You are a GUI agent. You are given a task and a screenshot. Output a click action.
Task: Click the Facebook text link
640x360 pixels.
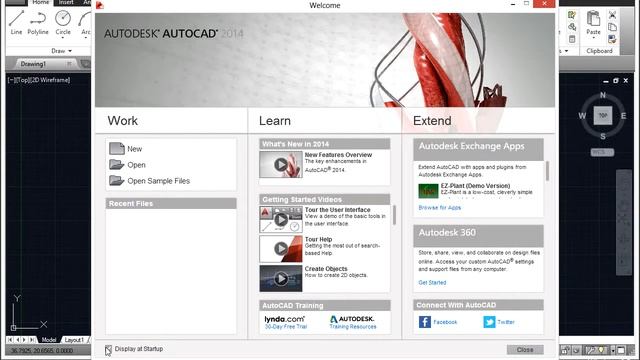445,322
